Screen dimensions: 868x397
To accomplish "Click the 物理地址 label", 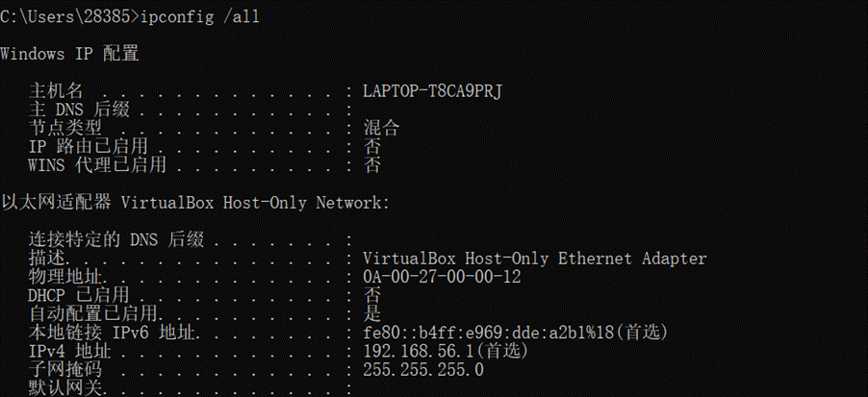I will click(64, 277).
